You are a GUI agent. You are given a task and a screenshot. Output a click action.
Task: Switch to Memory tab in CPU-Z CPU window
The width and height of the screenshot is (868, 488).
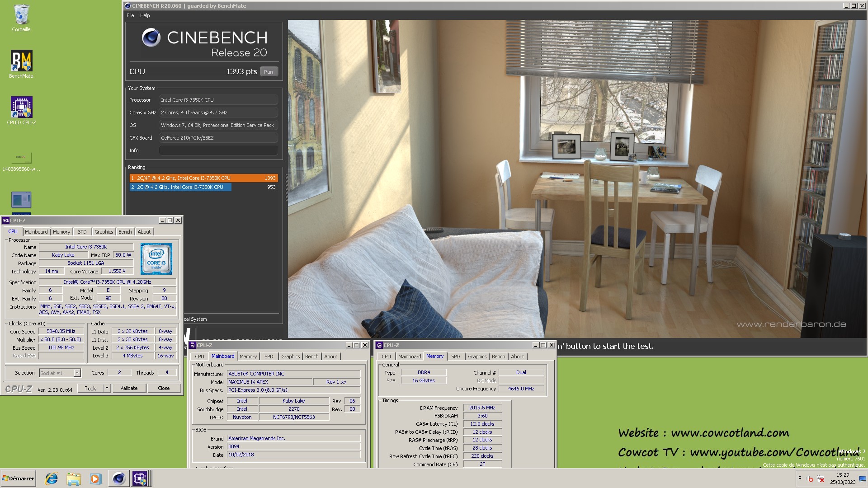(x=61, y=232)
